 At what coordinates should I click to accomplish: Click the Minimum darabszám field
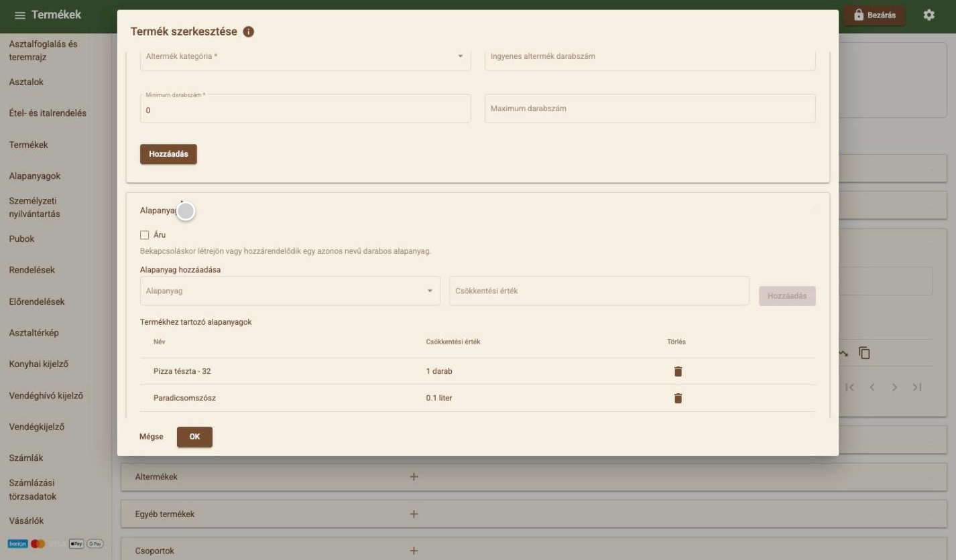pos(305,109)
